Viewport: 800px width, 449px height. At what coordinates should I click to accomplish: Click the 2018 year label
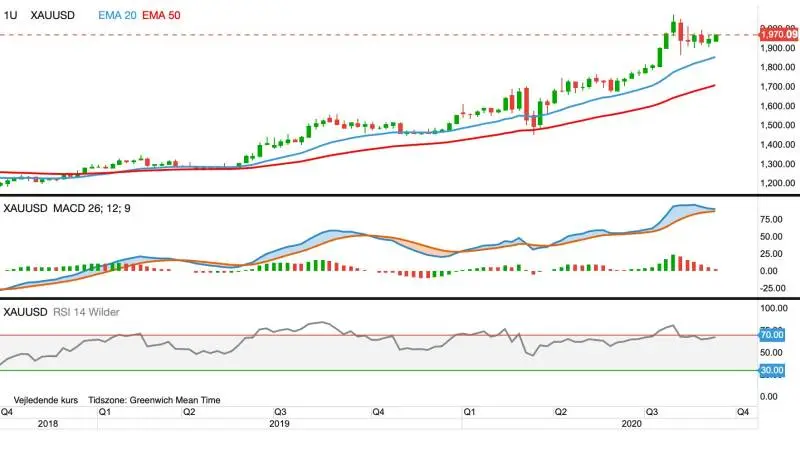(x=48, y=423)
